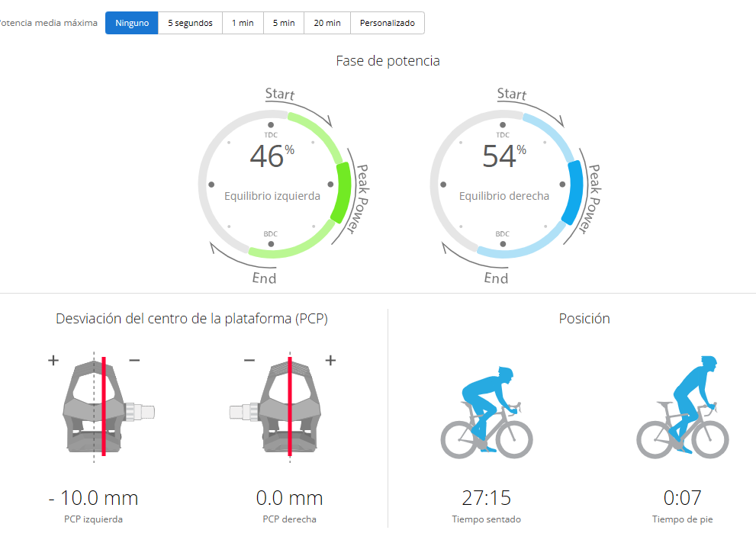This screenshot has width=756, height=543.
Task: Select the standing cyclist icon
Action: tap(683, 412)
